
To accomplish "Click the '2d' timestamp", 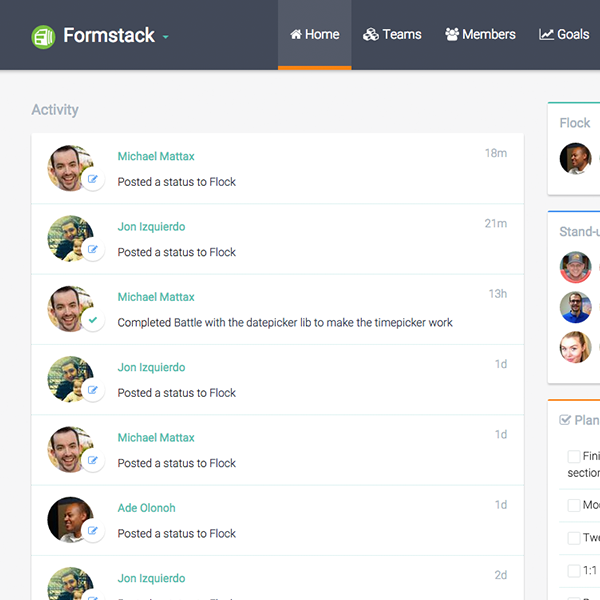I will point(501,575).
